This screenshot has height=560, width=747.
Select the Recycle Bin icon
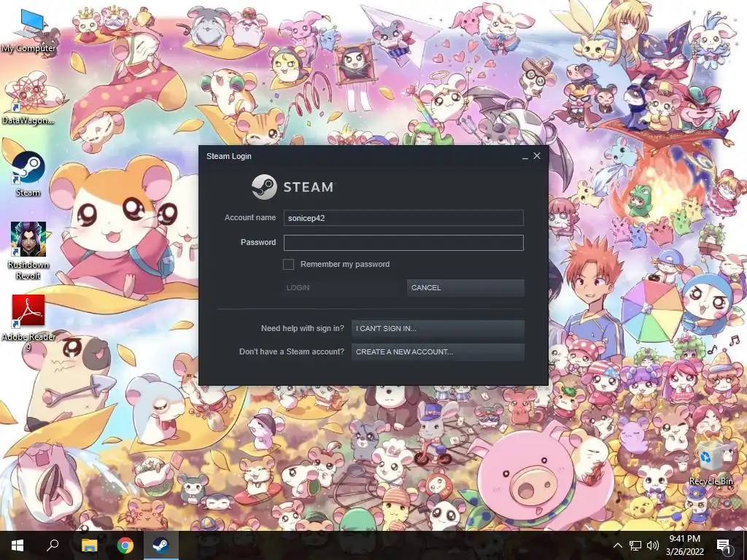point(711,463)
